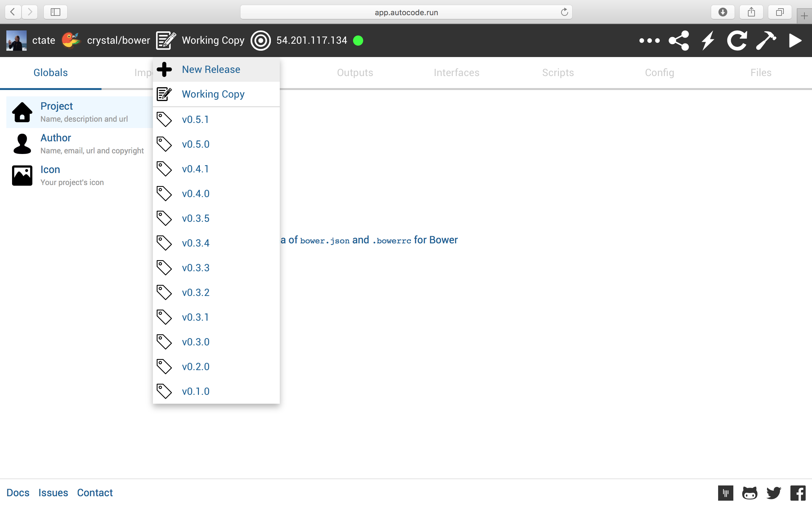This screenshot has width=812, height=507.
Task: Open the three-dots more menu
Action: [x=649, y=41]
